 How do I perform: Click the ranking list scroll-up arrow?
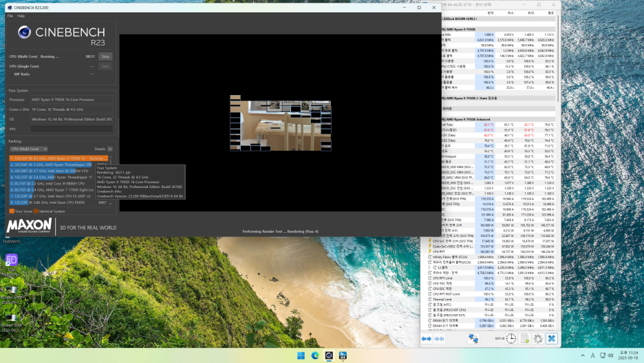point(111,157)
